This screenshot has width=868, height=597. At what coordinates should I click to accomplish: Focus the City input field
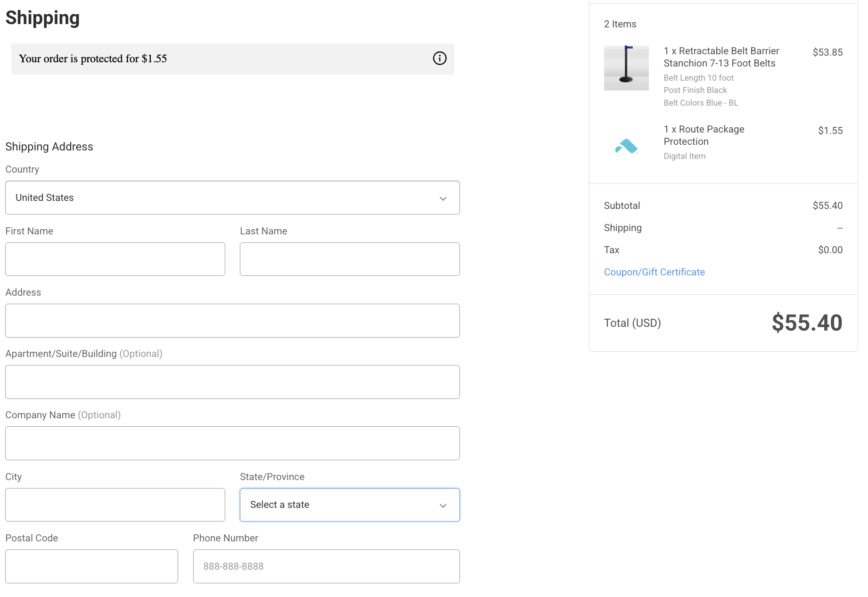[x=115, y=505]
